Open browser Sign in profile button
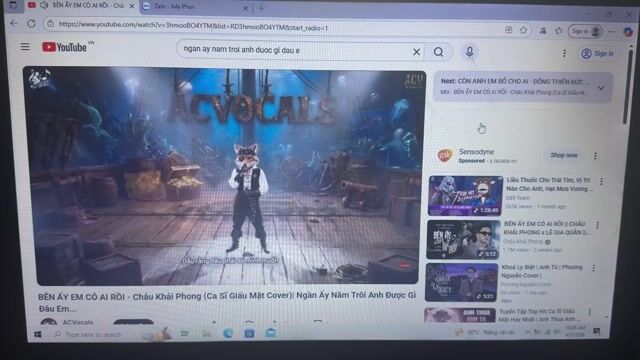 pos(585,31)
